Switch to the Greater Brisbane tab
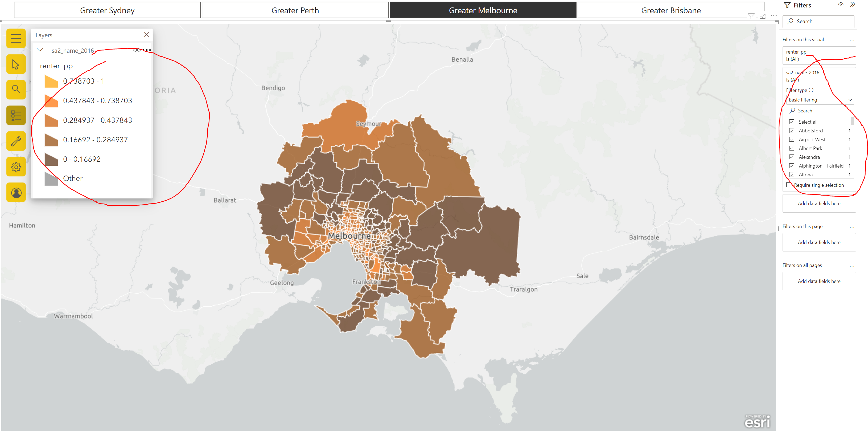Screen dimensions: 868x431 click(670, 10)
